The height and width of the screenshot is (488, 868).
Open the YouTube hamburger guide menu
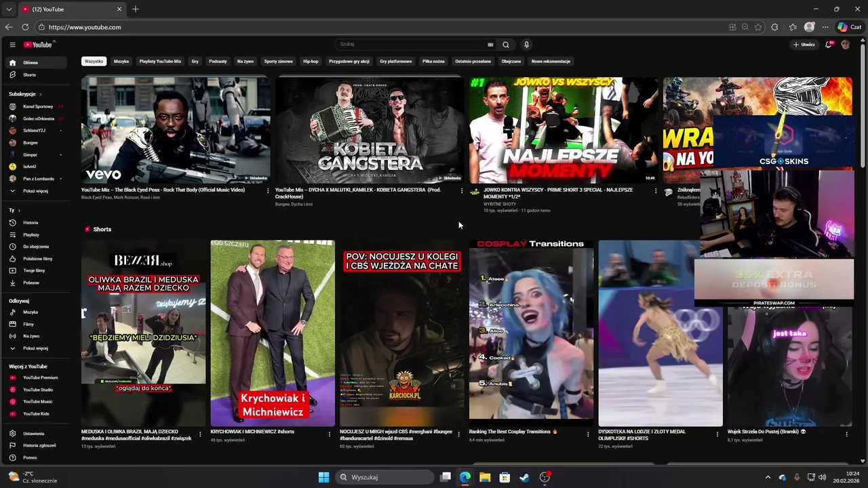(x=12, y=45)
